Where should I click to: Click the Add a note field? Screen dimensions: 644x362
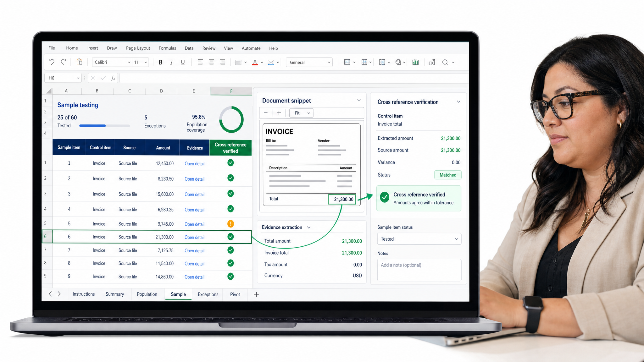click(419, 270)
